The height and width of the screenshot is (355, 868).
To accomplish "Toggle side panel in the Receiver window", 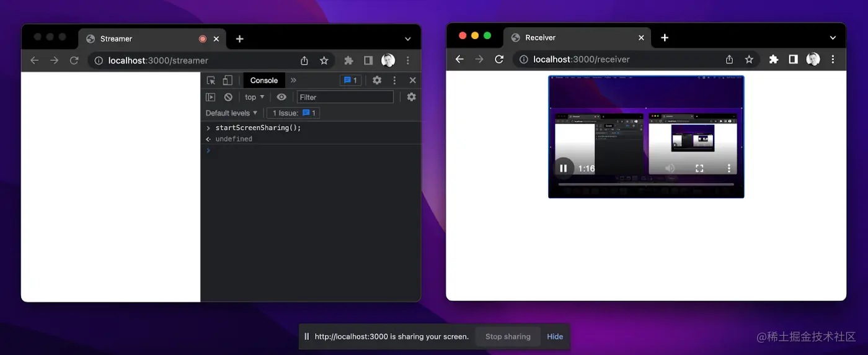I will pos(793,59).
